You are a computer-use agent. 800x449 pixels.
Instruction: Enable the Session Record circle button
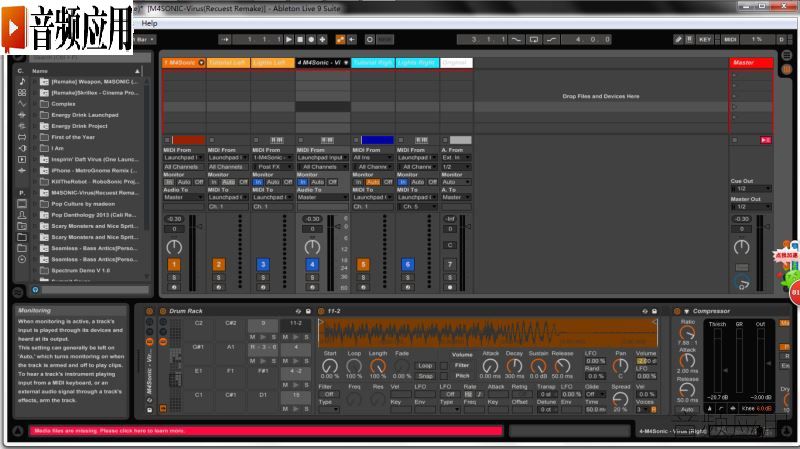[x=370, y=39]
